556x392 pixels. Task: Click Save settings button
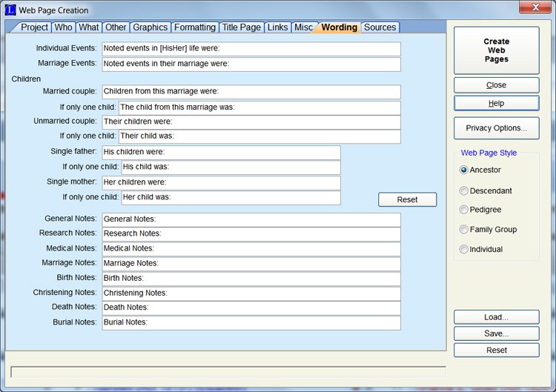click(496, 333)
